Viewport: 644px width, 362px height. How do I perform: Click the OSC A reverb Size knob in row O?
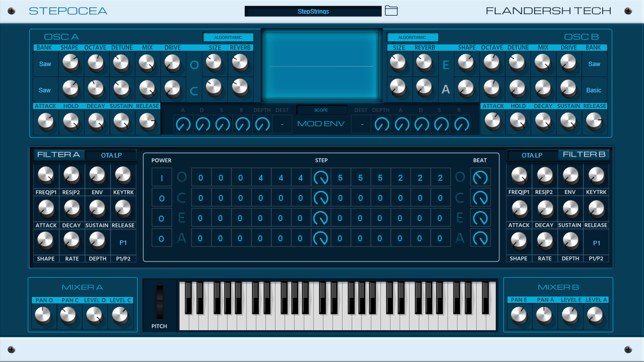[214, 63]
